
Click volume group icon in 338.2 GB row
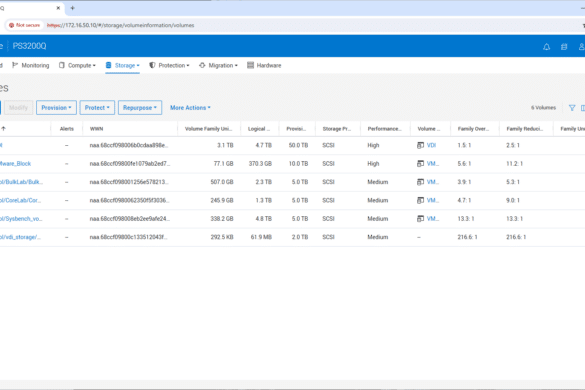[x=420, y=218]
